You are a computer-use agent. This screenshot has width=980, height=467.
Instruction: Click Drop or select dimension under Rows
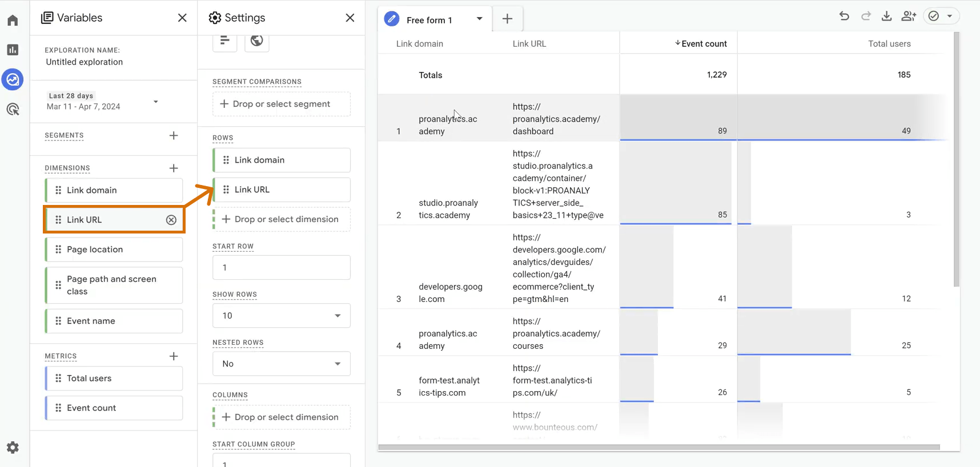tap(282, 219)
